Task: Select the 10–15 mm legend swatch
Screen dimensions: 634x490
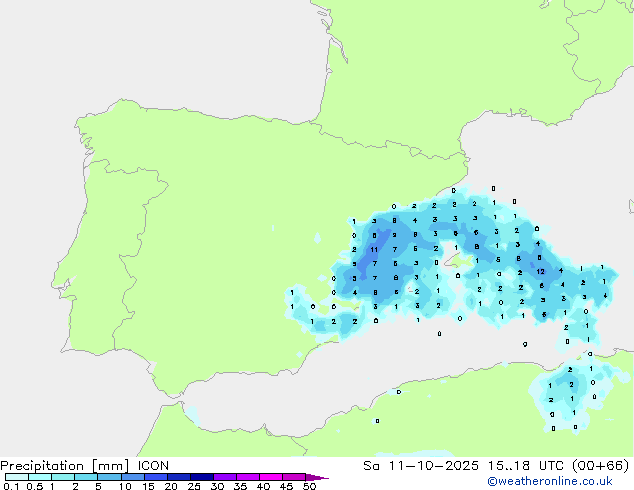Action: pos(133,477)
